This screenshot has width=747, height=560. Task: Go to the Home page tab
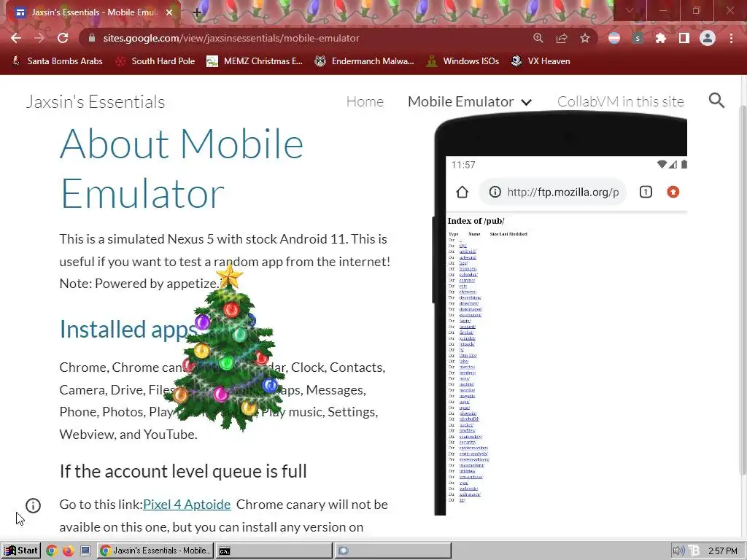(365, 101)
